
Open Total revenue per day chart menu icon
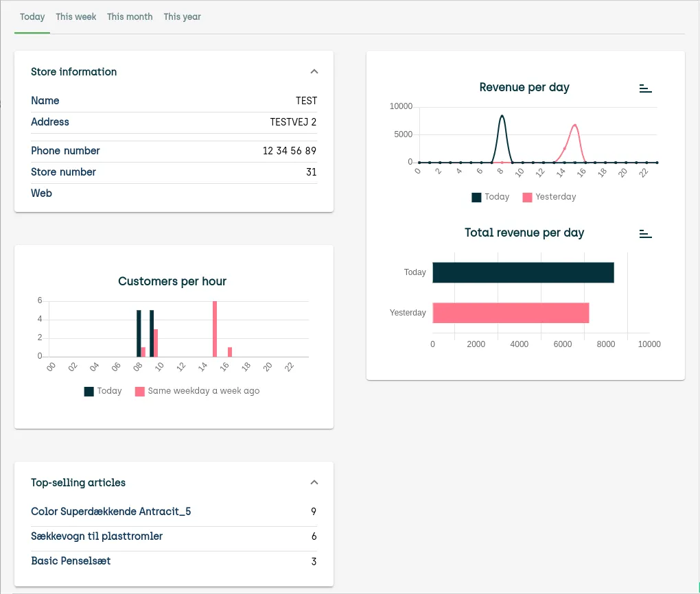click(646, 233)
